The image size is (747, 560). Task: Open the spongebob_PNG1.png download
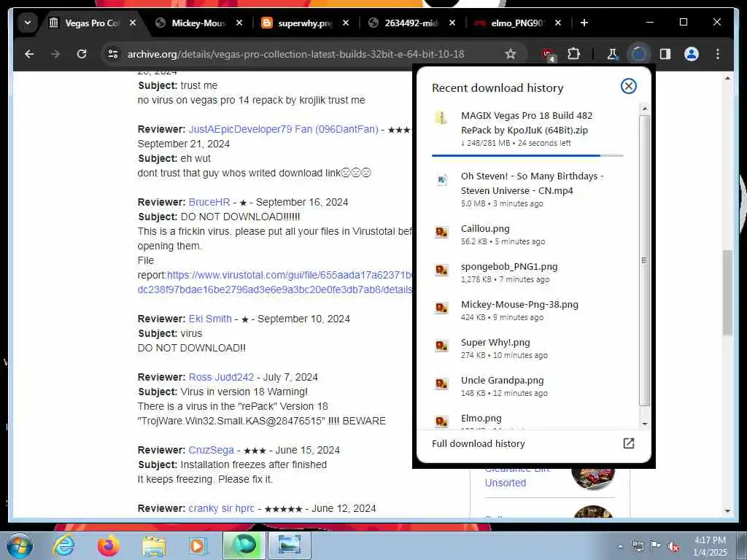coord(527,273)
